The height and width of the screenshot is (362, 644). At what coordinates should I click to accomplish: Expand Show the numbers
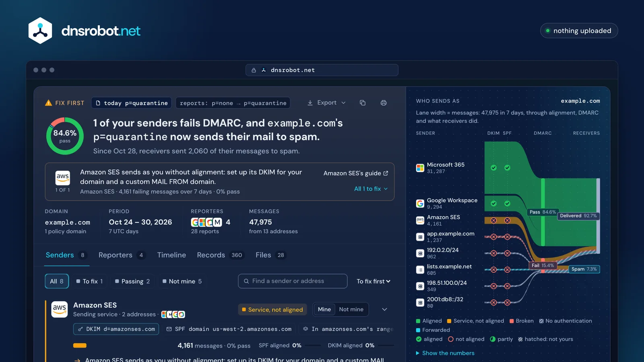point(445,353)
